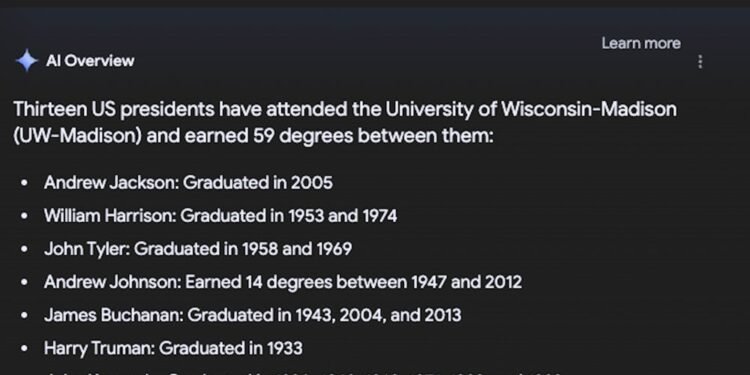Click the '(UW-Madison)' abbreviation text

[x=78, y=136]
